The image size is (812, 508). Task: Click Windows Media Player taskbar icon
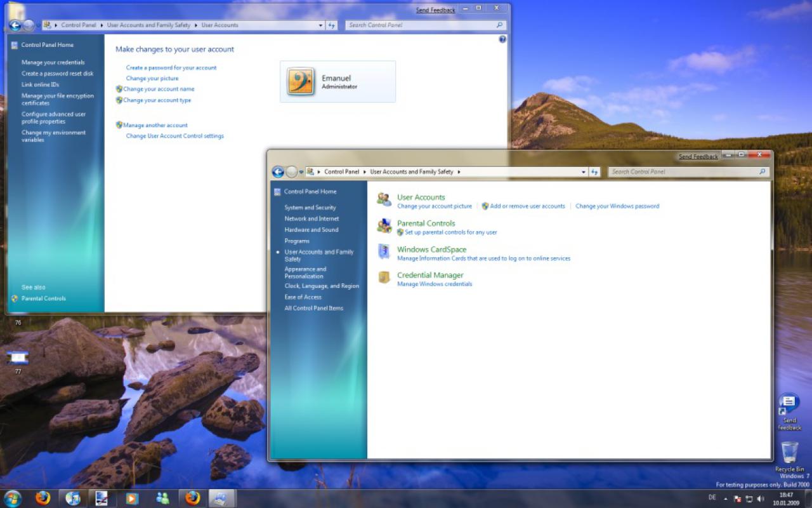[x=131, y=498]
